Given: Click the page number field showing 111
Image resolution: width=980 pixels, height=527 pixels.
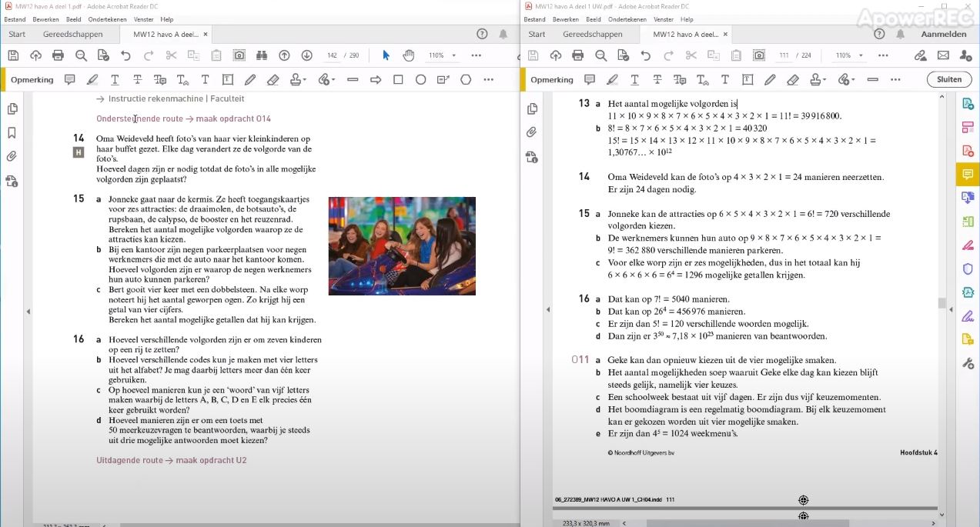Looking at the screenshot, I should tap(784, 55).
